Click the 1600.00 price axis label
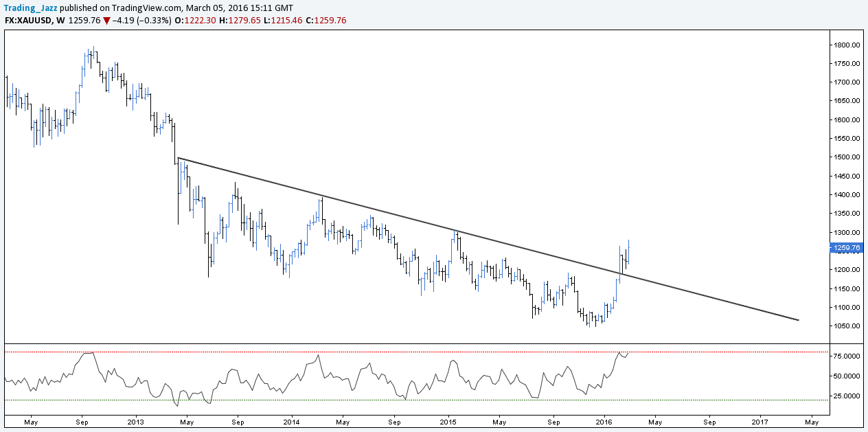This screenshot has width=868, height=432. click(x=847, y=120)
